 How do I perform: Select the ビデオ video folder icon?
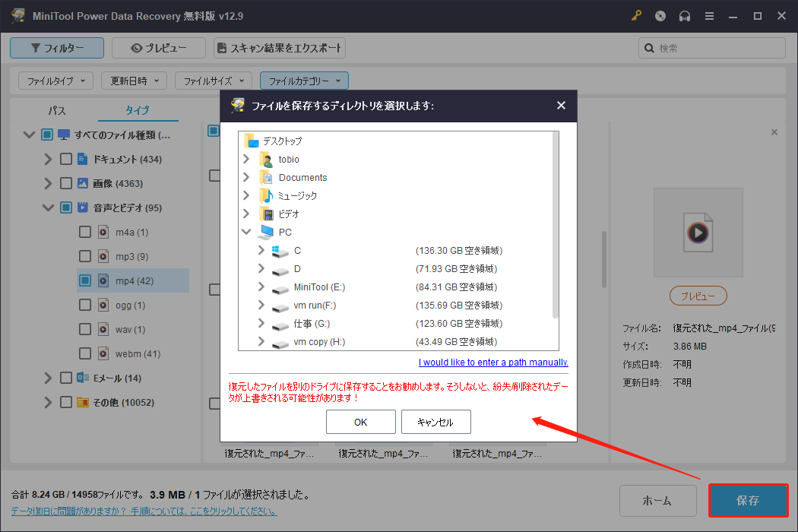point(266,214)
